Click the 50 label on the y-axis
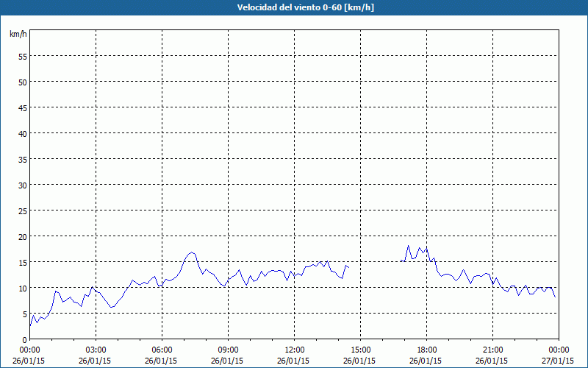Screen dimensions: 588x368 (22, 82)
